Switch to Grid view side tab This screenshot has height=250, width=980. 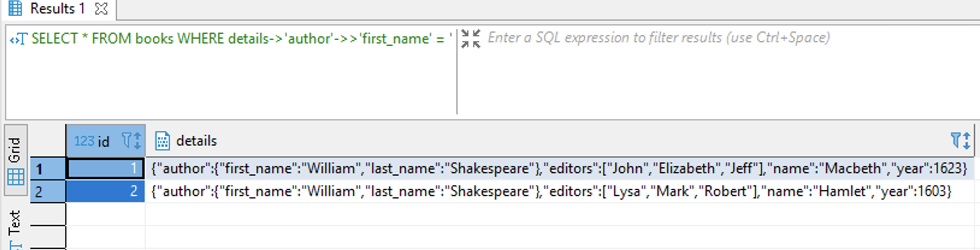coord(16,160)
